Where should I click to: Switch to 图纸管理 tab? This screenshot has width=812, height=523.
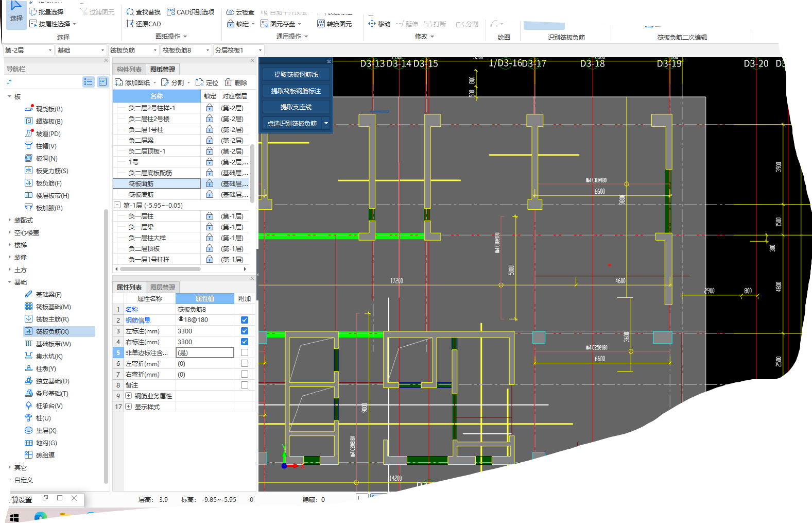163,69
